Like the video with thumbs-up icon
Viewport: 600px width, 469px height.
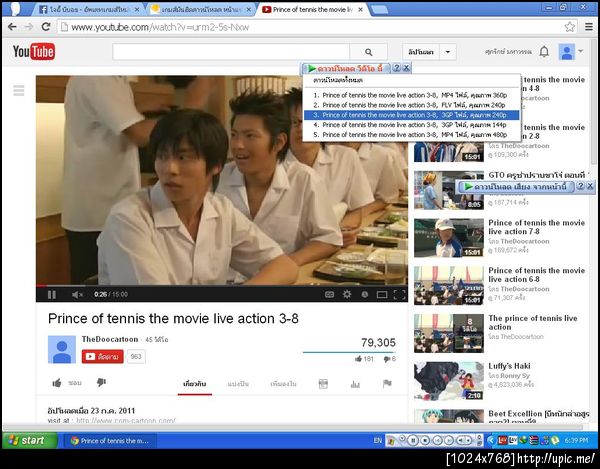57,383
